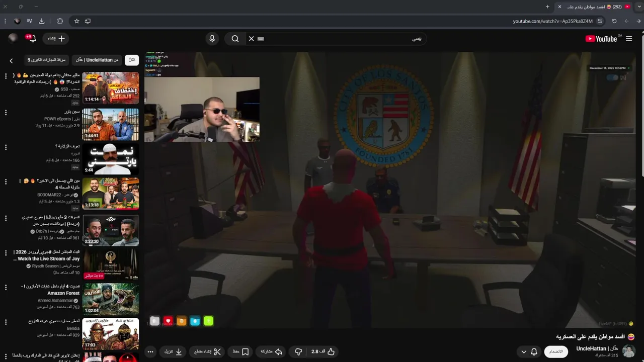The width and height of the screenshot is (644, 362).
Task: Dislike the video with thumbs down
Action: coord(298,351)
